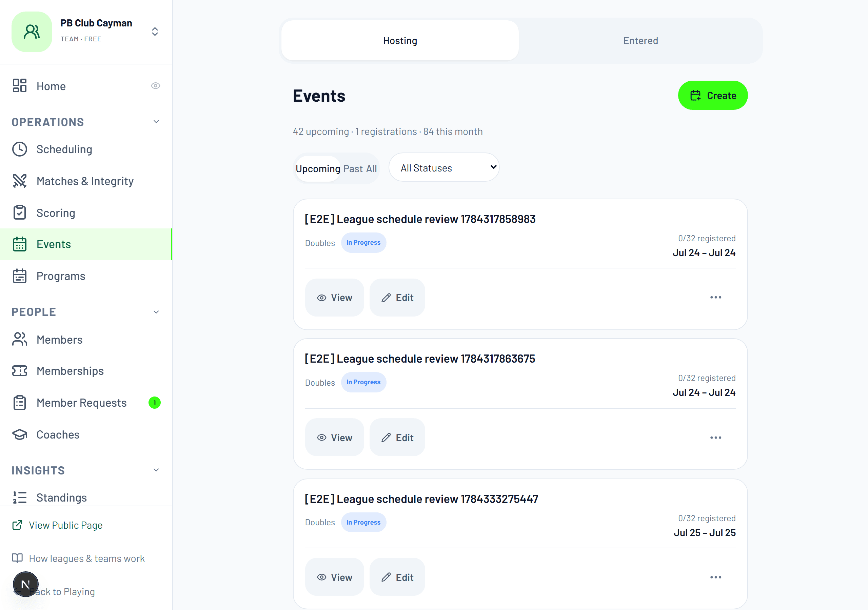Viewport: 868px width, 610px height.
Task: Click the PB Club Cayman team avatar icon
Action: [x=32, y=32]
